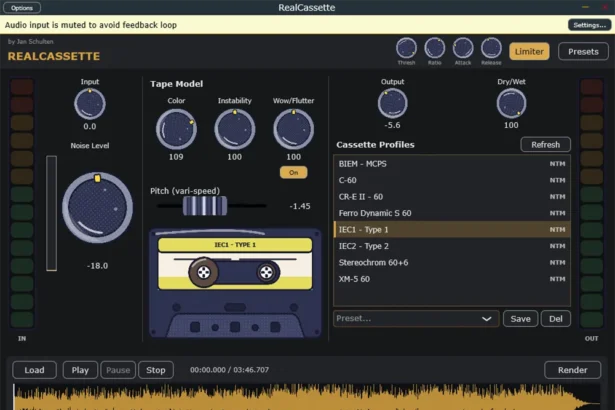Select the CR-E II - 60 profile

tap(452, 197)
